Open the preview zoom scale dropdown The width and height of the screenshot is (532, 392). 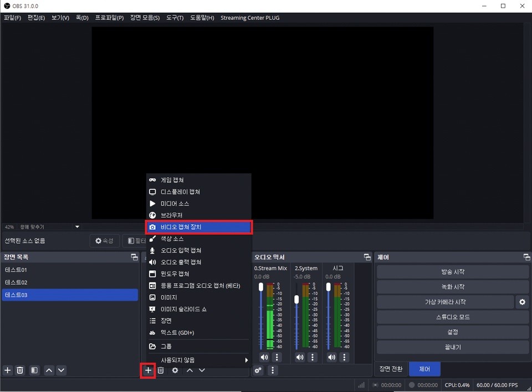click(x=77, y=227)
